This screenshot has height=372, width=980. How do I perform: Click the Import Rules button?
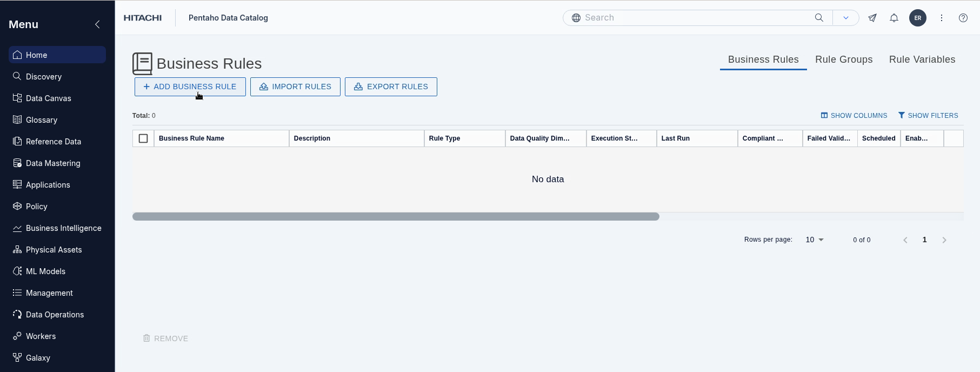pyautogui.click(x=295, y=87)
